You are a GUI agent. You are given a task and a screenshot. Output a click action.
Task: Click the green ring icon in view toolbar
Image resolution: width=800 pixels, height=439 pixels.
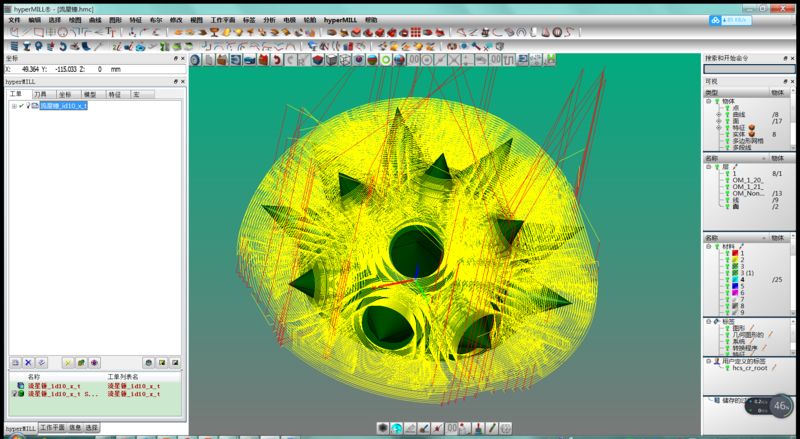tap(386, 60)
